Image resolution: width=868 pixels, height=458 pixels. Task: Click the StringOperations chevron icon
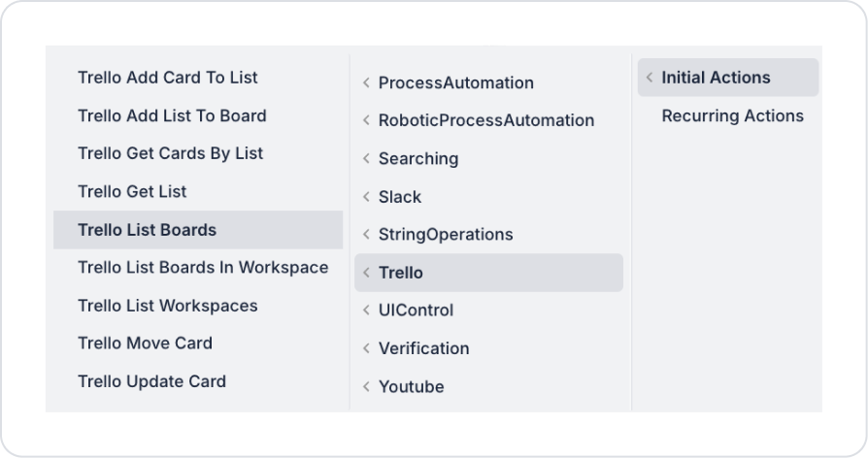click(x=366, y=235)
